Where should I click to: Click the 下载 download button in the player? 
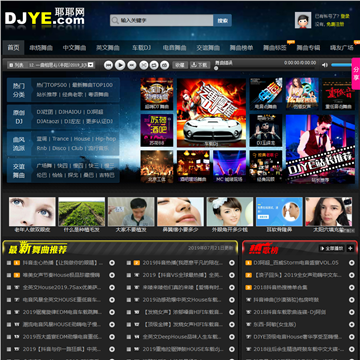tap(200, 65)
